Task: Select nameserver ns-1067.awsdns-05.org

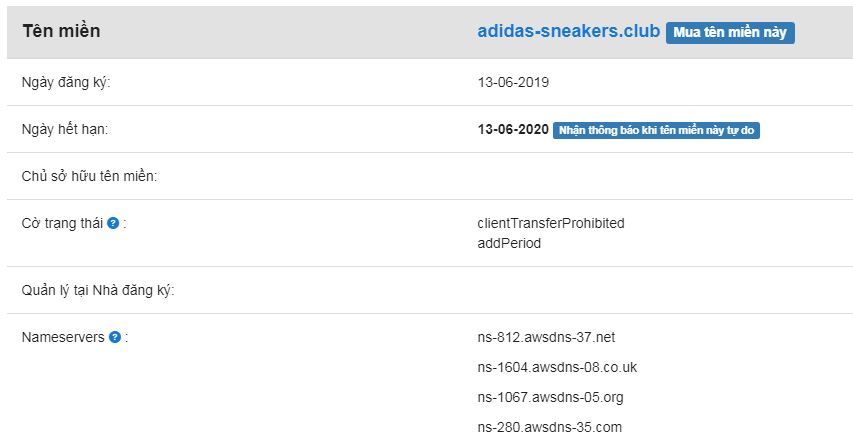Action: 550,397
